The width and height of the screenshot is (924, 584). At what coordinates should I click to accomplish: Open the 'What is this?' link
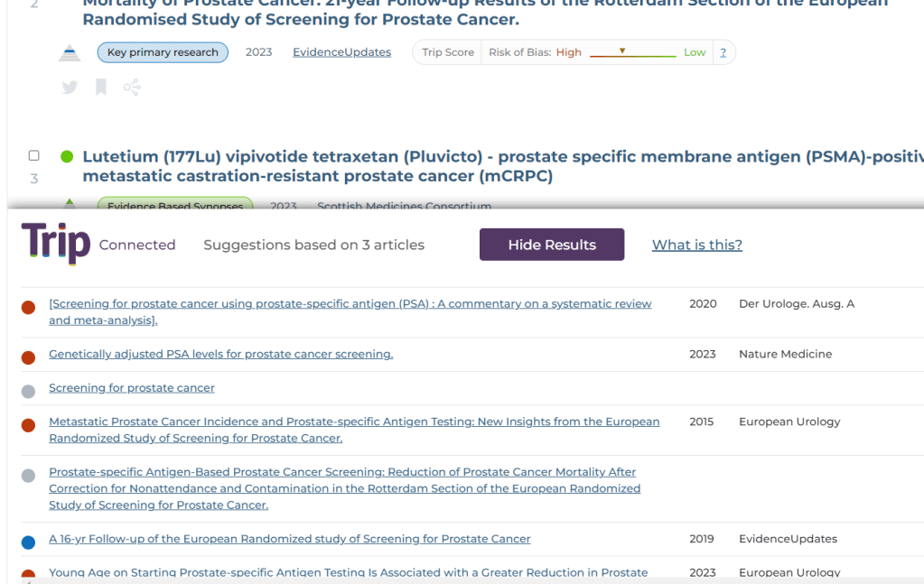(696, 245)
